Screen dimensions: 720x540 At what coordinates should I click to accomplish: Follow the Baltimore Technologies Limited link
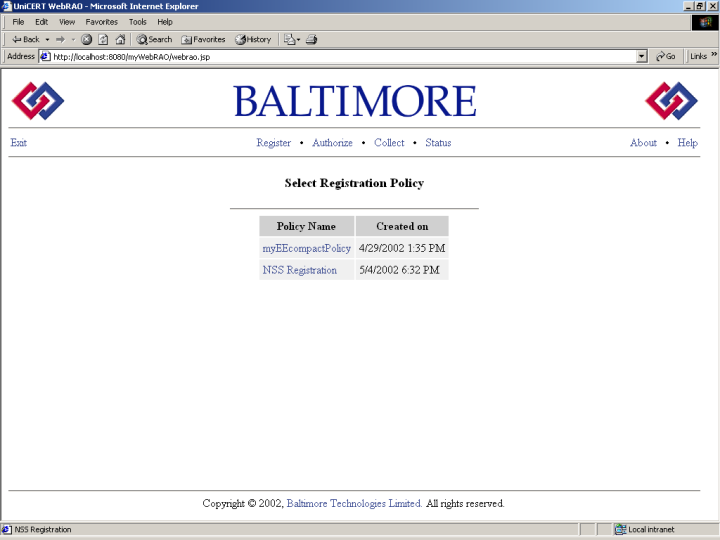(354, 504)
